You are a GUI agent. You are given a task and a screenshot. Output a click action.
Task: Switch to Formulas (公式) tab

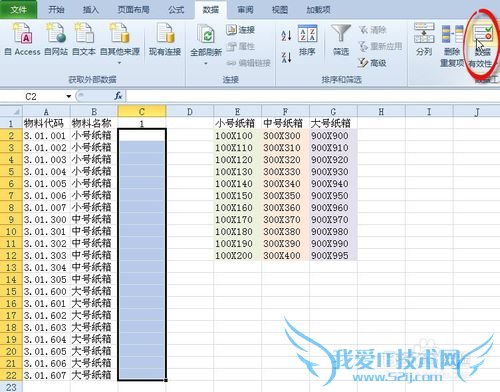point(176,10)
